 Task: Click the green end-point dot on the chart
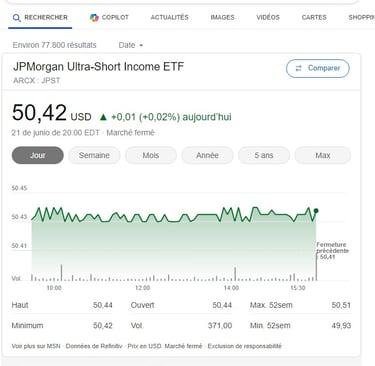point(316,211)
